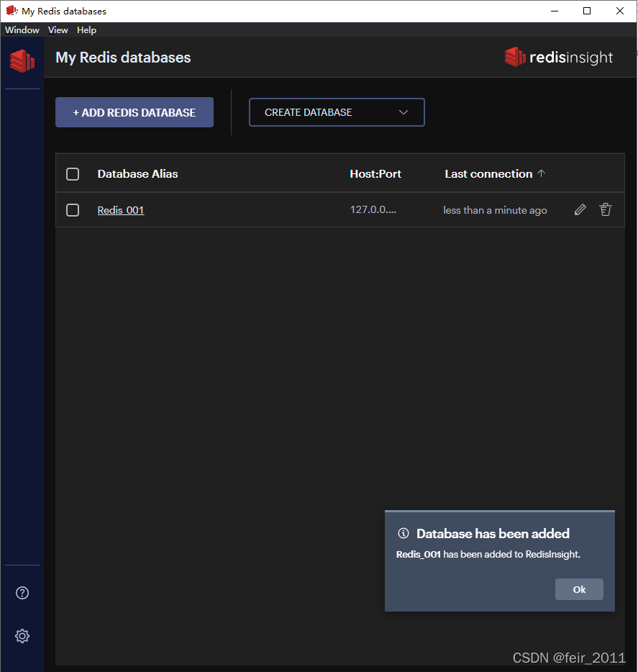
Task: Open settings via the gear icon
Action: pos(22,635)
